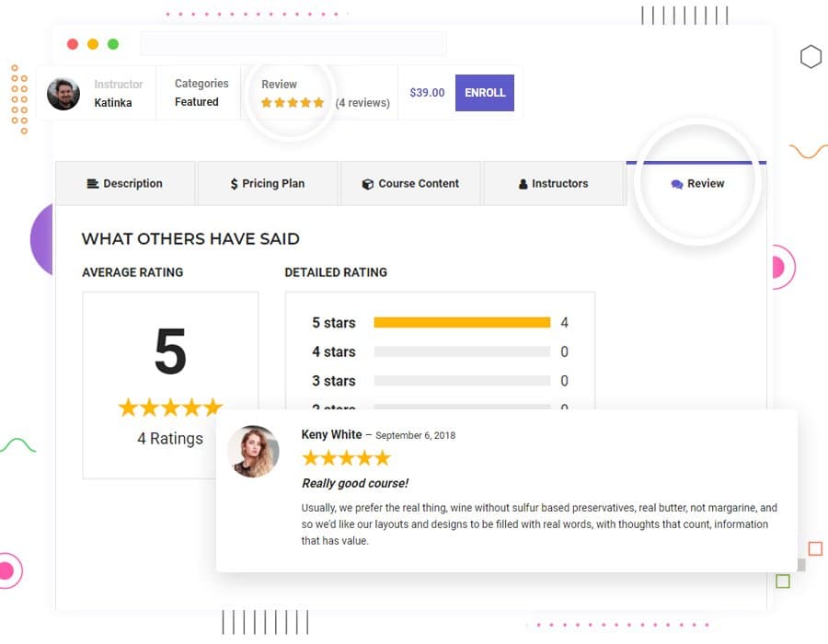Open the Review tab

(x=698, y=184)
